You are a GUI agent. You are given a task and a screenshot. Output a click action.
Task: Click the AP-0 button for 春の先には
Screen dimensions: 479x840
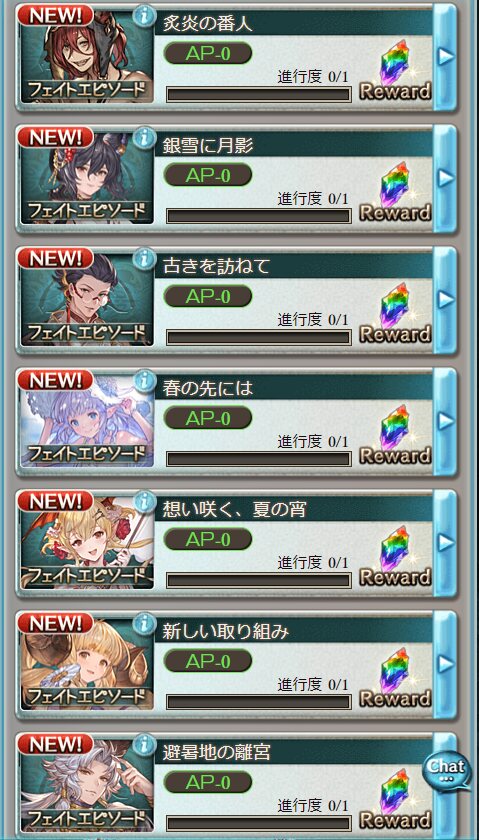coord(208,417)
